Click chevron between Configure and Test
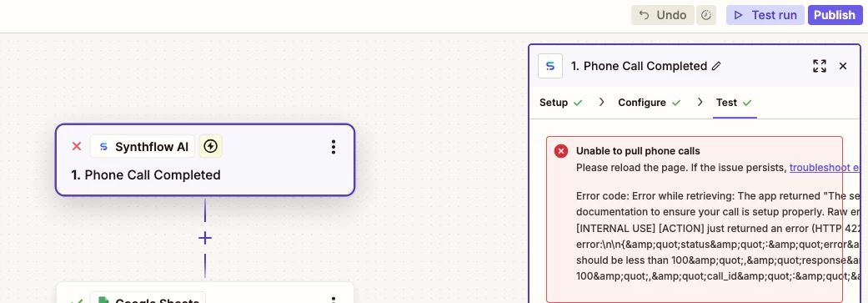 (x=700, y=103)
